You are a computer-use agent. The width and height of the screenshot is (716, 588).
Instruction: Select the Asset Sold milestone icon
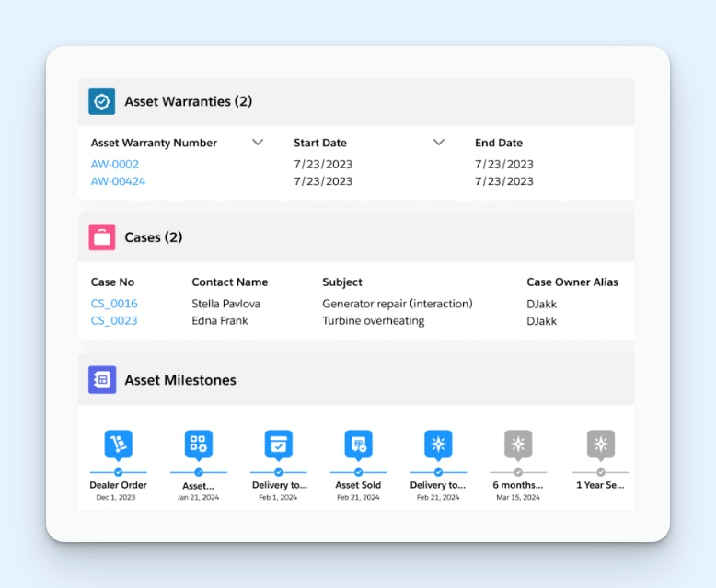coord(358,444)
